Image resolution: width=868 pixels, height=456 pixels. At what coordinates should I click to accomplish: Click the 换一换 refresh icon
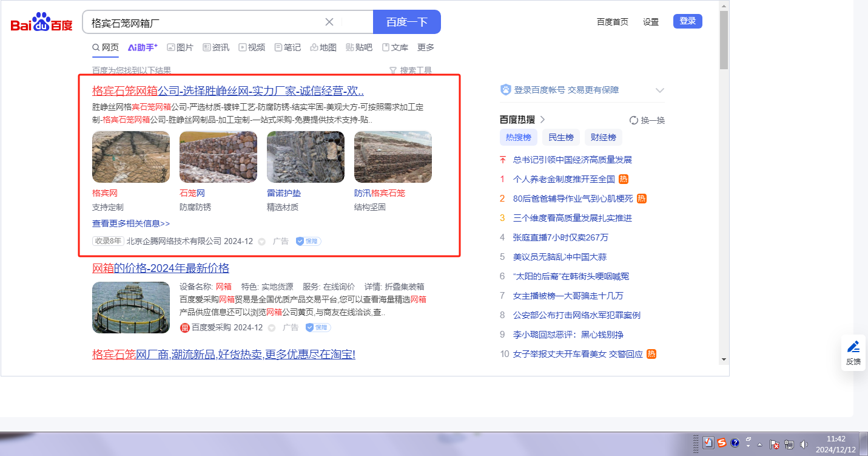click(x=634, y=120)
